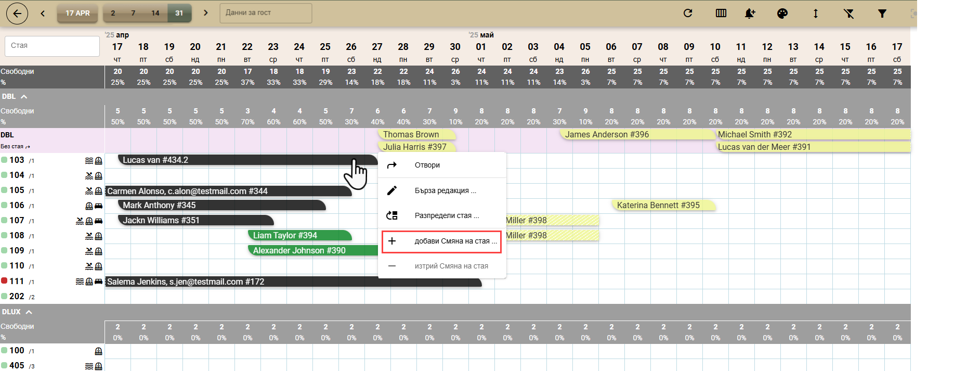The image size is (980, 371).
Task: Go back with the circled arrow
Action: (17, 14)
